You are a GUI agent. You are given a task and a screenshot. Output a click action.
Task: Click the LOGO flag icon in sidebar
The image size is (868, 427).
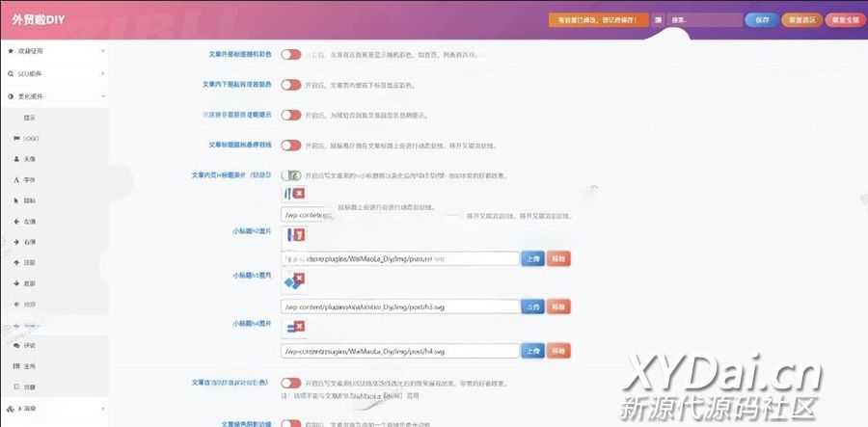tap(16, 138)
